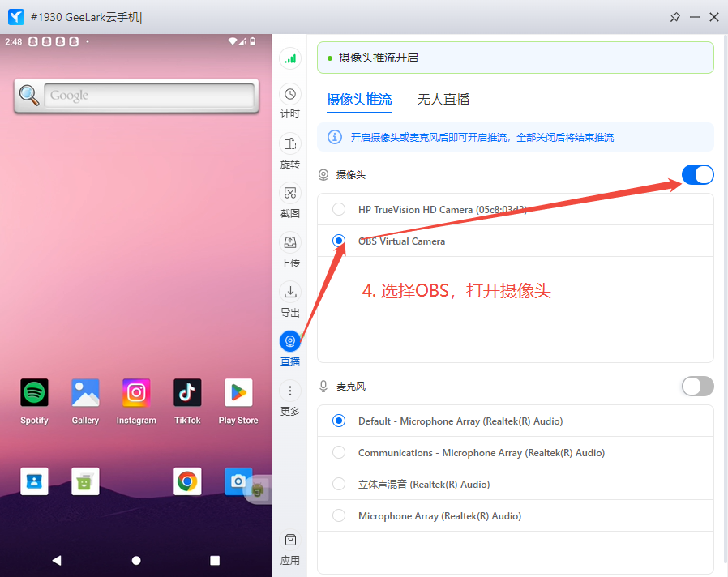This screenshot has height=577, width=728.
Task: Launch the TikTok app
Action: [187, 393]
